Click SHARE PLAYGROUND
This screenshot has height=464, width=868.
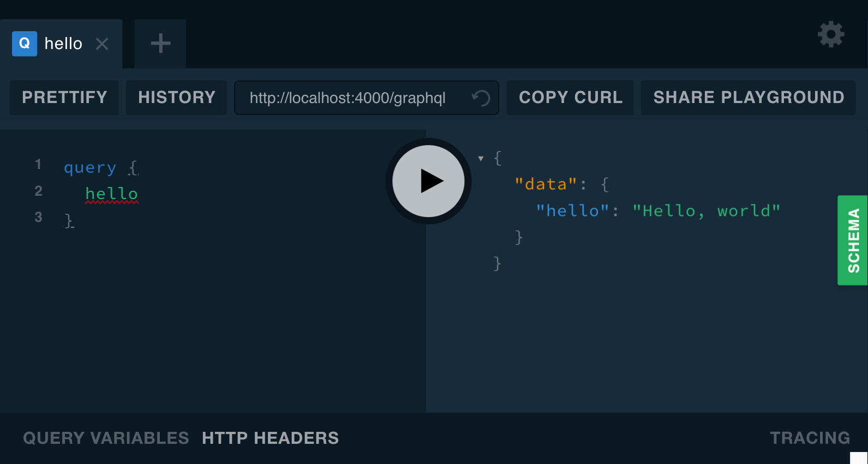point(748,98)
